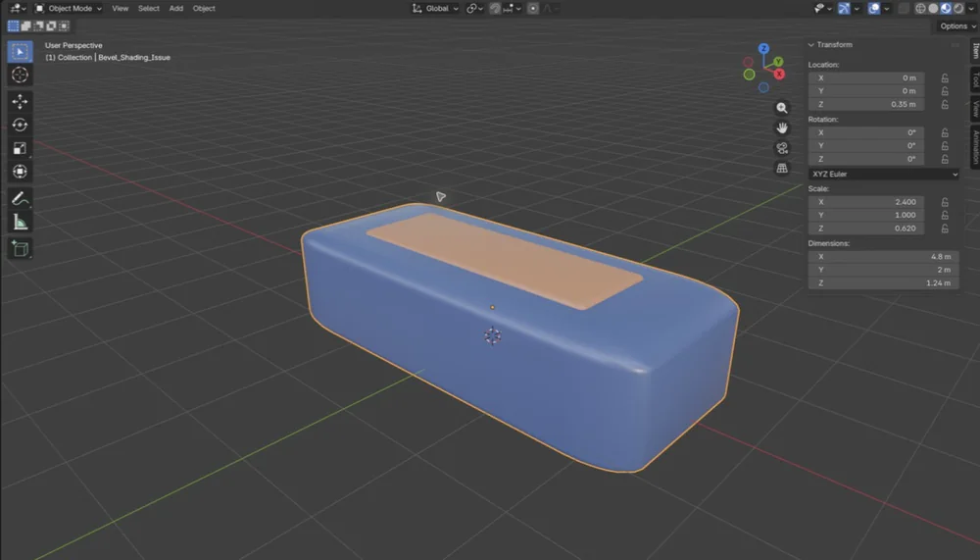Click the Location Z field showing 0.35 m
Screen dimensions: 980x560
point(865,105)
